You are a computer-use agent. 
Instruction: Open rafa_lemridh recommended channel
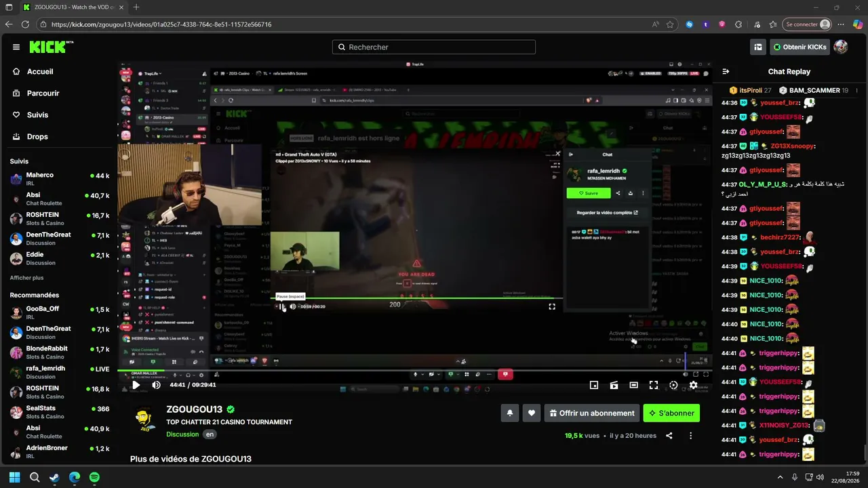pos(59,372)
